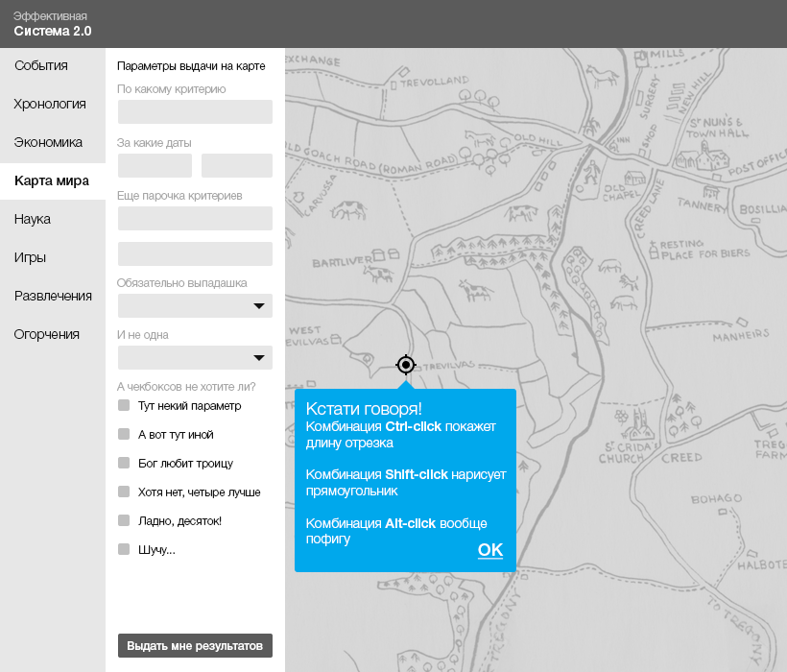Viewport: 787px width, 672px height.
Task: Click the Bartliver label on the map
Action: coord(342,262)
